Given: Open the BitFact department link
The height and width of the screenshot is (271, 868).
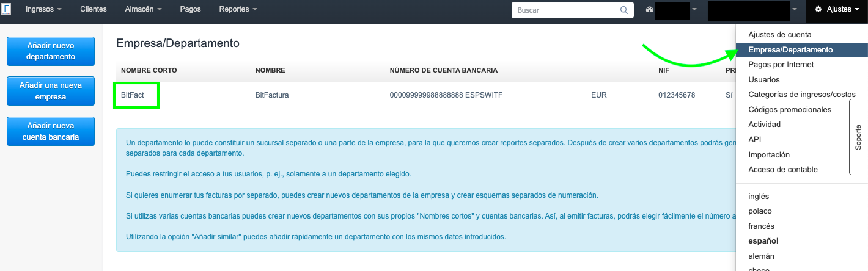Looking at the screenshot, I should coord(133,96).
